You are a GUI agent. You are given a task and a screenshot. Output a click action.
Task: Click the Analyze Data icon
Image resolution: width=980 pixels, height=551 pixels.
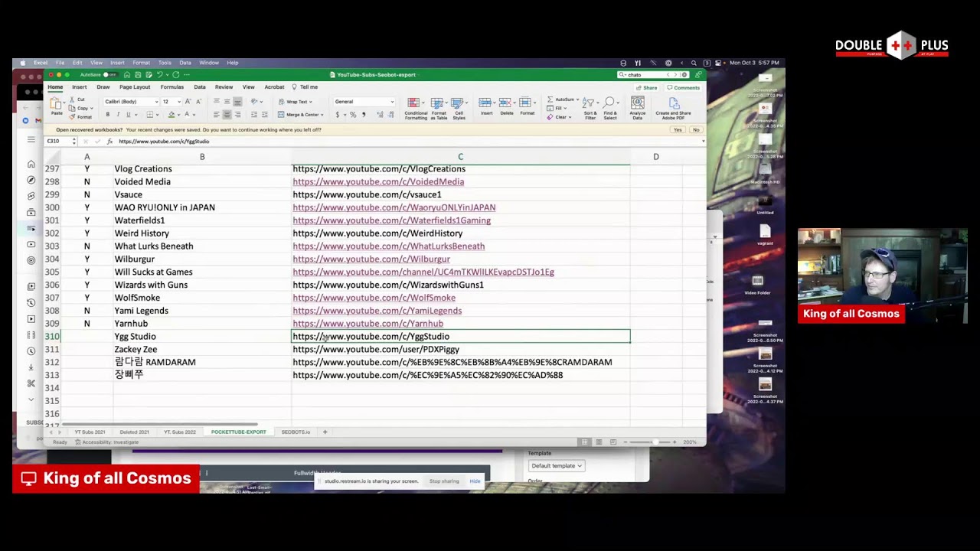click(637, 103)
